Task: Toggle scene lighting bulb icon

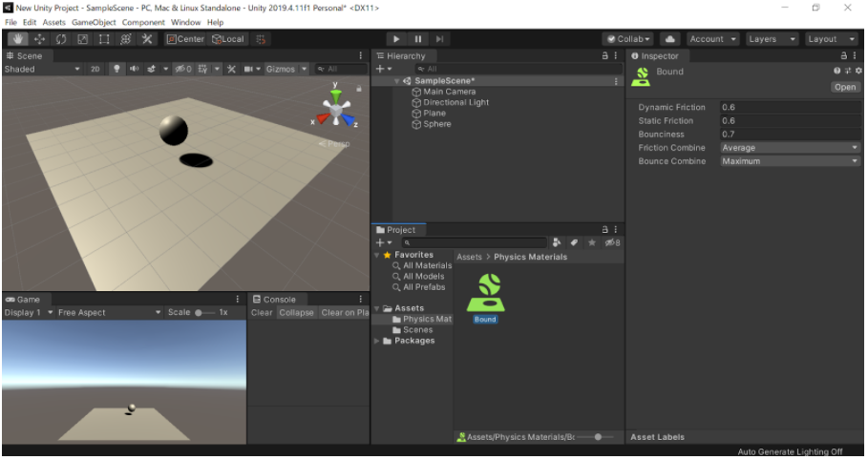Action: click(x=116, y=69)
